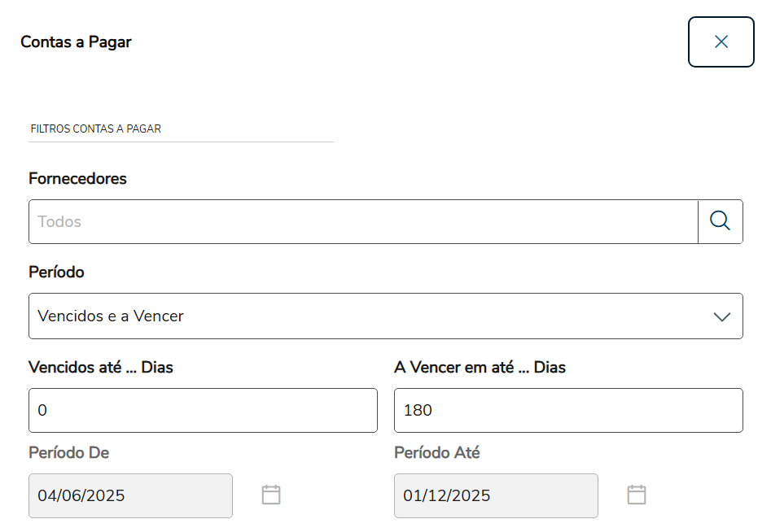
Task: Click the 'Período Até' label
Action: [x=436, y=452]
